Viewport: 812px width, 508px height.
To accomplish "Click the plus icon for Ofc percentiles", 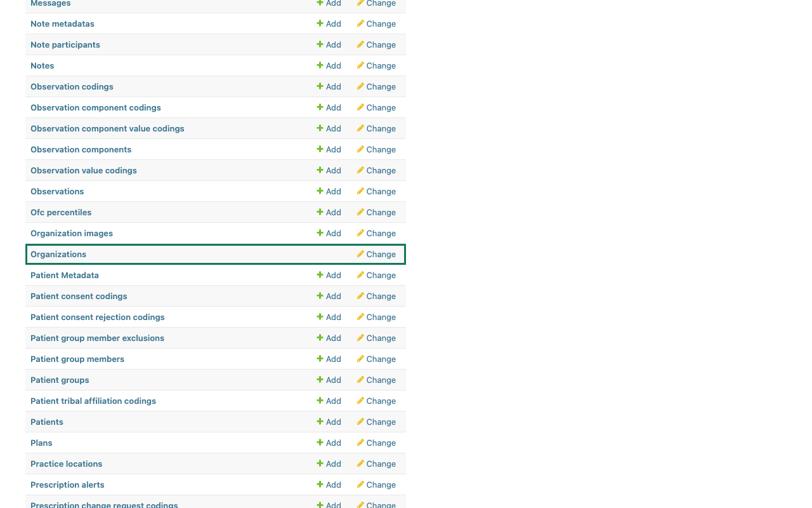I will [320, 212].
